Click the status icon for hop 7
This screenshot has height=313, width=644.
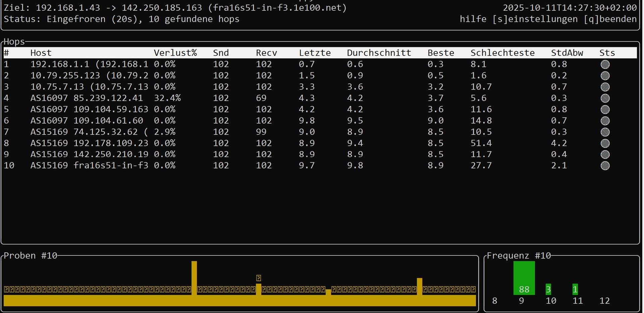tap(605, 132)
